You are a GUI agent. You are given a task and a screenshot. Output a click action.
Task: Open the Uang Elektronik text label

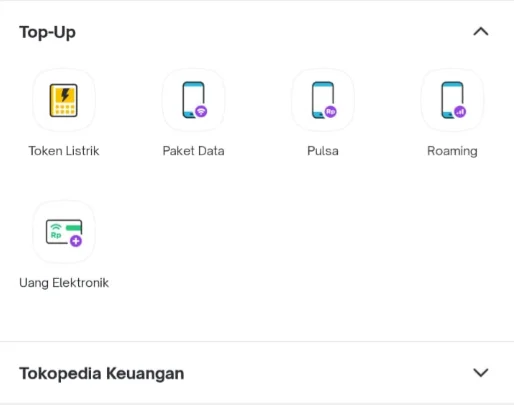click(x=64, y=283)
